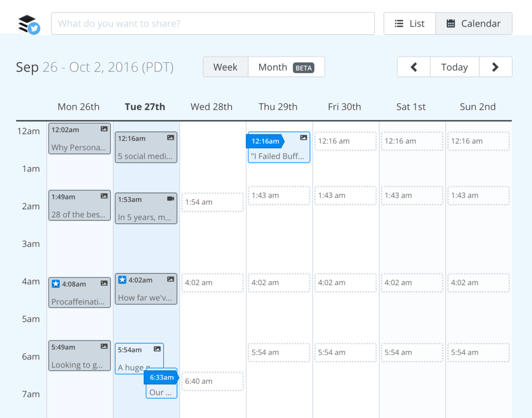
Task: Select empty 5:54 am slot on Sunday
Action: [478, 352]
